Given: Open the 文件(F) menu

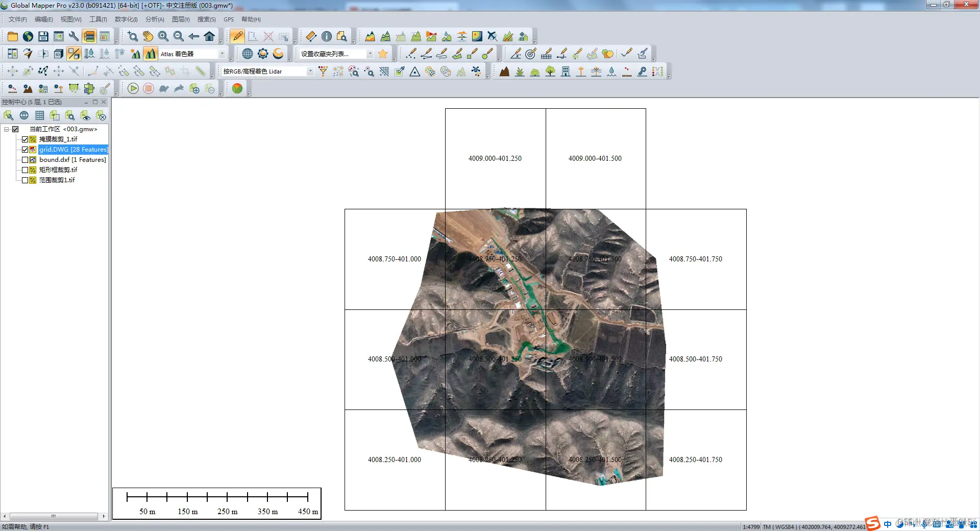Looking at the screenshot, I should click(17, 19).
